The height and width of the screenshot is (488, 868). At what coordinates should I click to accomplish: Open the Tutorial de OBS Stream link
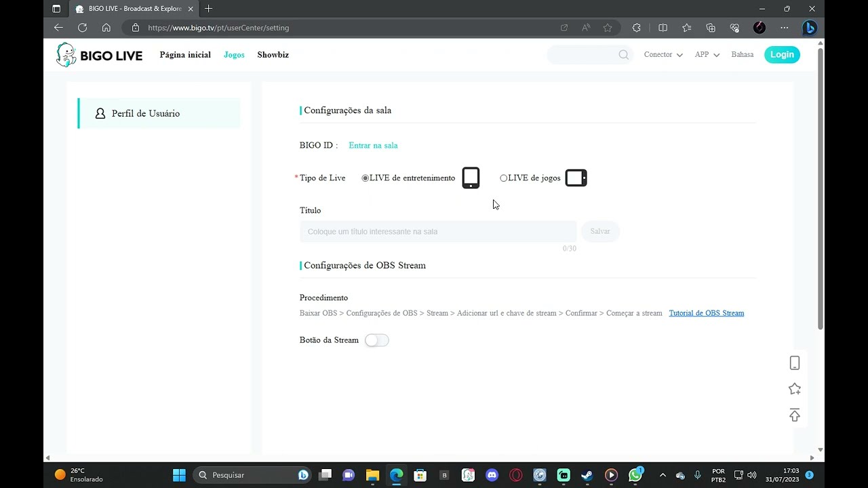point(707,313)
